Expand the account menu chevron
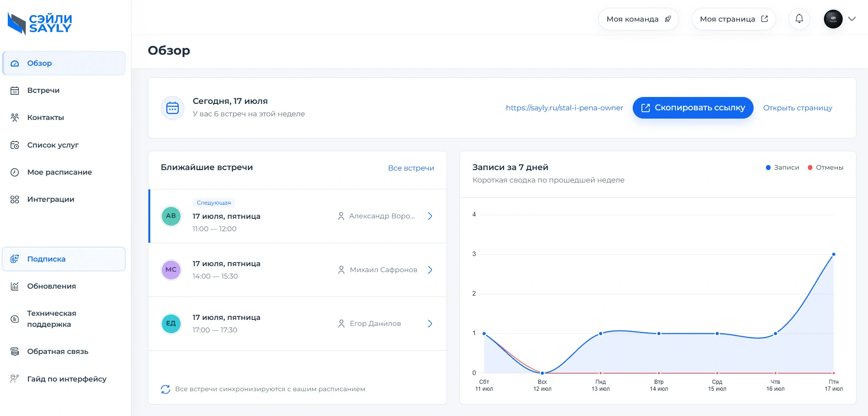Screen dimensions: 868x416 [x=852, y=19]
